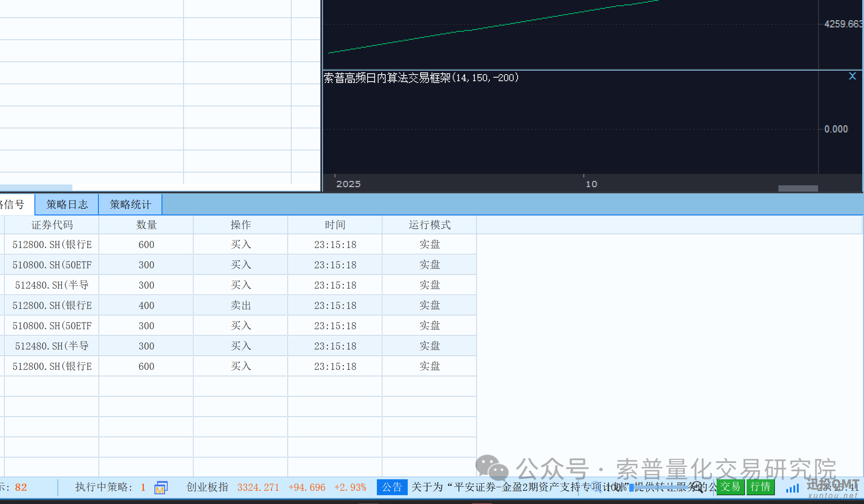Viewport: 864px width, 504px height.
Task: Click the green 行情 quotes button
Action: point(760,487)
